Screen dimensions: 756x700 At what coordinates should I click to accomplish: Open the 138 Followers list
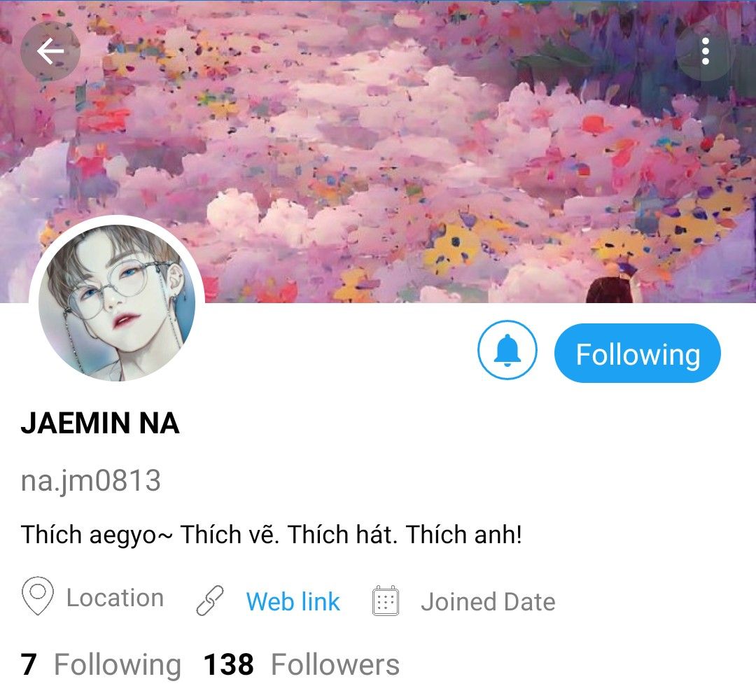coord(301,665)
